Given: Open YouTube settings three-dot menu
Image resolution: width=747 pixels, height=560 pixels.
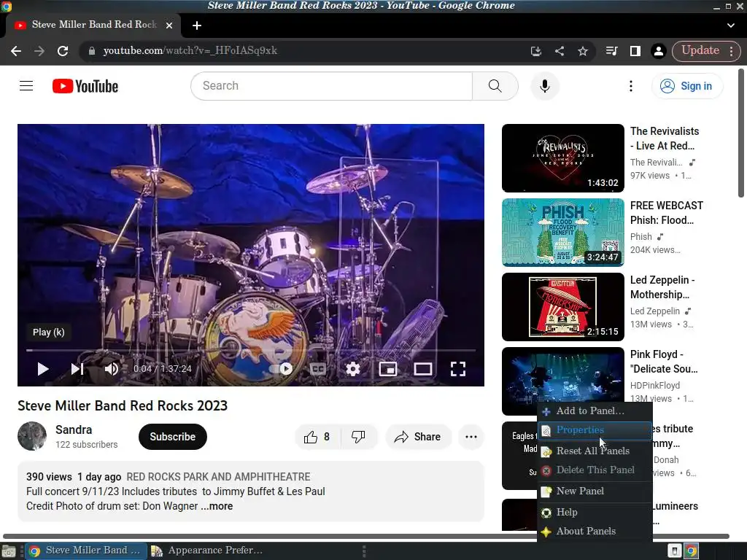Looking at the screenshot, I should 631,86.
